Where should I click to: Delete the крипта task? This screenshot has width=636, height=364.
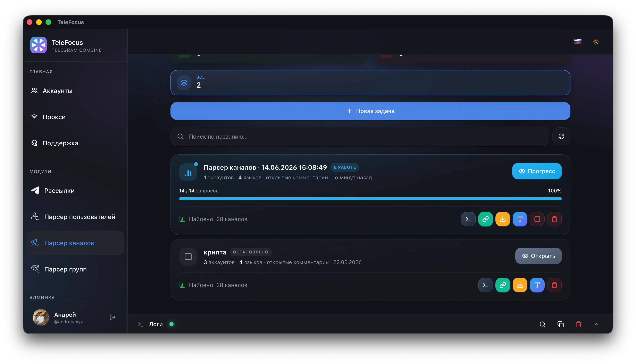pos(554,285)
